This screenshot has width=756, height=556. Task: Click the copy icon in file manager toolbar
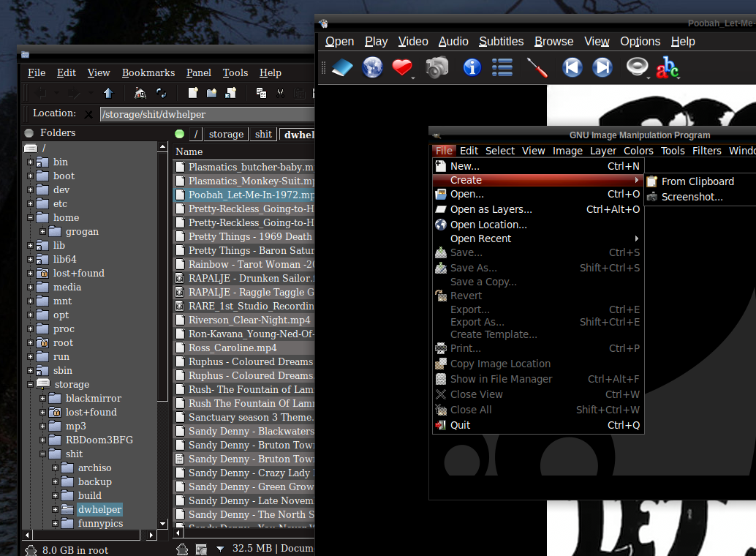coord(261,93)
